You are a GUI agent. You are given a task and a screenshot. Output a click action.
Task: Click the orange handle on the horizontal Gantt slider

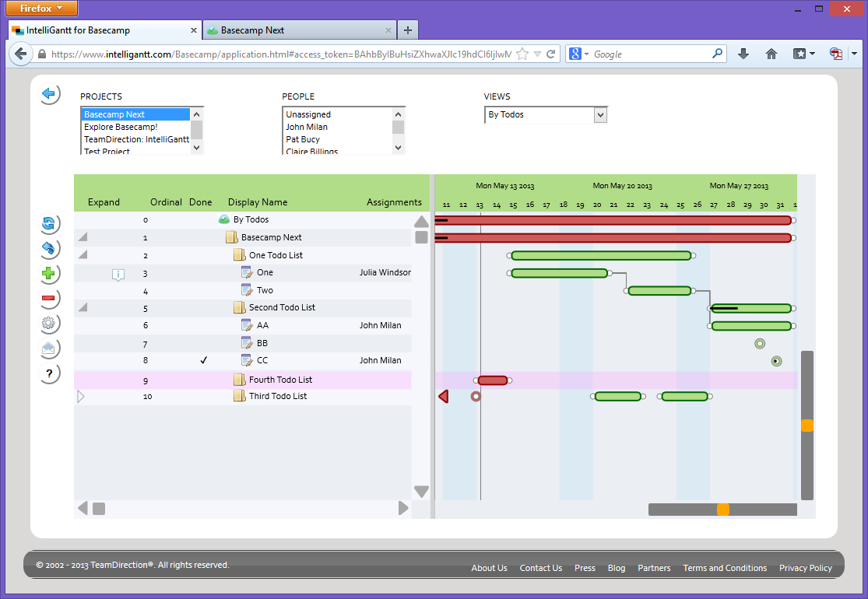click(x=723, y=510)
